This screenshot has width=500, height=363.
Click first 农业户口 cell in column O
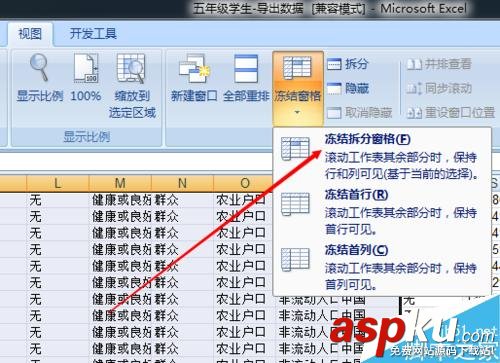tap(244, 200)
